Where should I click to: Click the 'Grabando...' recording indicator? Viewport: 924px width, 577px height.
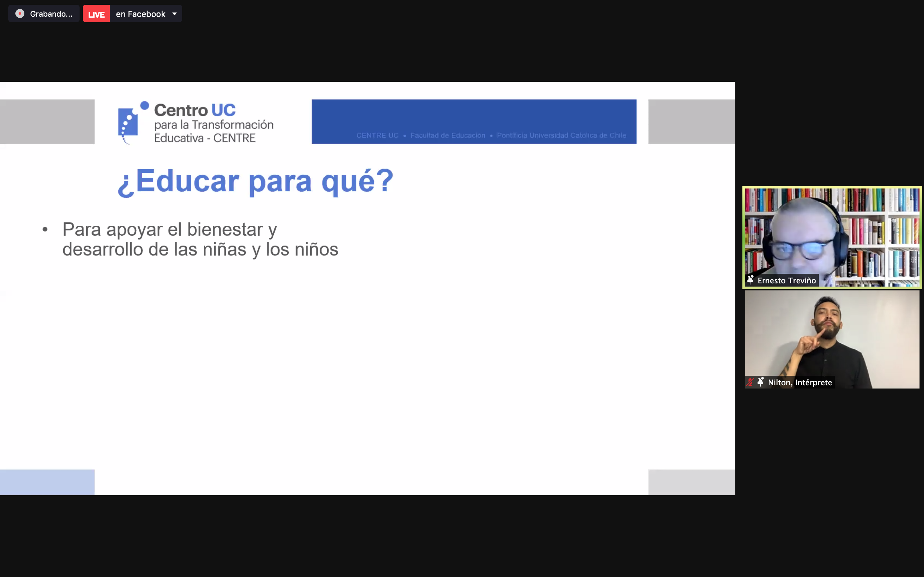(x=51, y=14)
